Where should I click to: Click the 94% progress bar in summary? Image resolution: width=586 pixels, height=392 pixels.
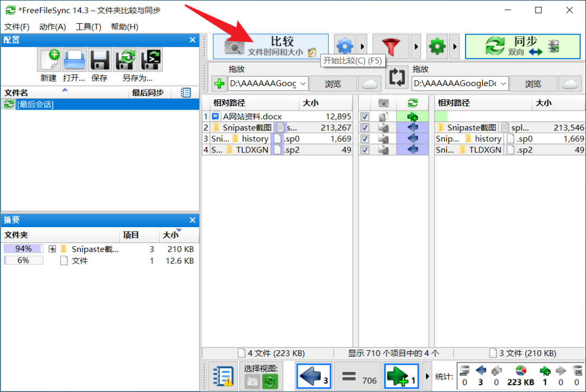[x=23, y=249]
